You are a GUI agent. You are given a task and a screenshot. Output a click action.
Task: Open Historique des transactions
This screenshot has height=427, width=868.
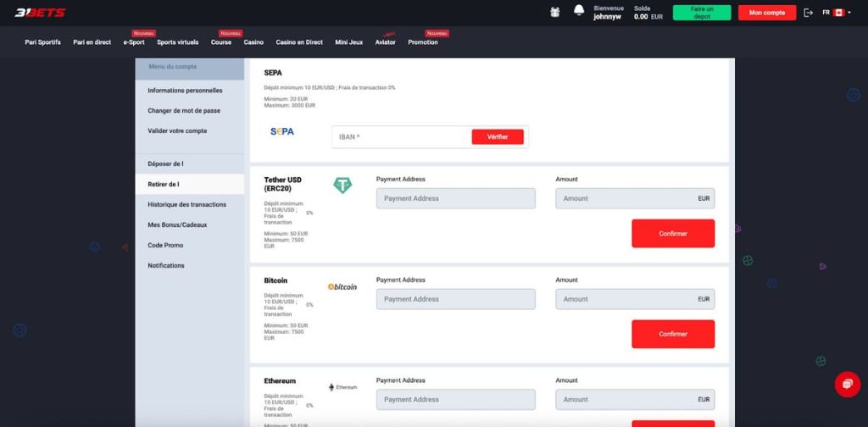tap(189, 205)
